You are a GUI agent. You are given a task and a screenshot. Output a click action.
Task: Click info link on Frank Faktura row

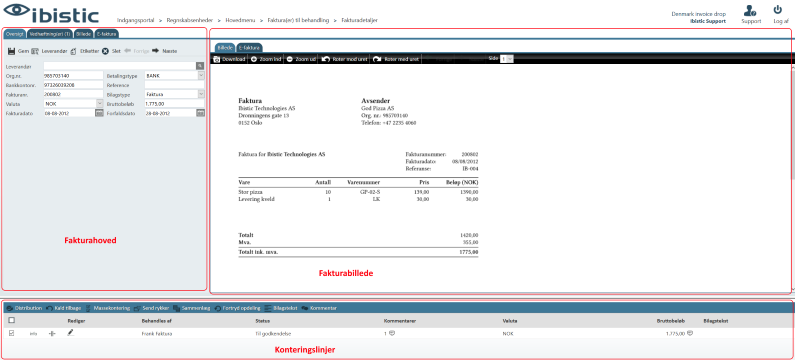[33, 334]
